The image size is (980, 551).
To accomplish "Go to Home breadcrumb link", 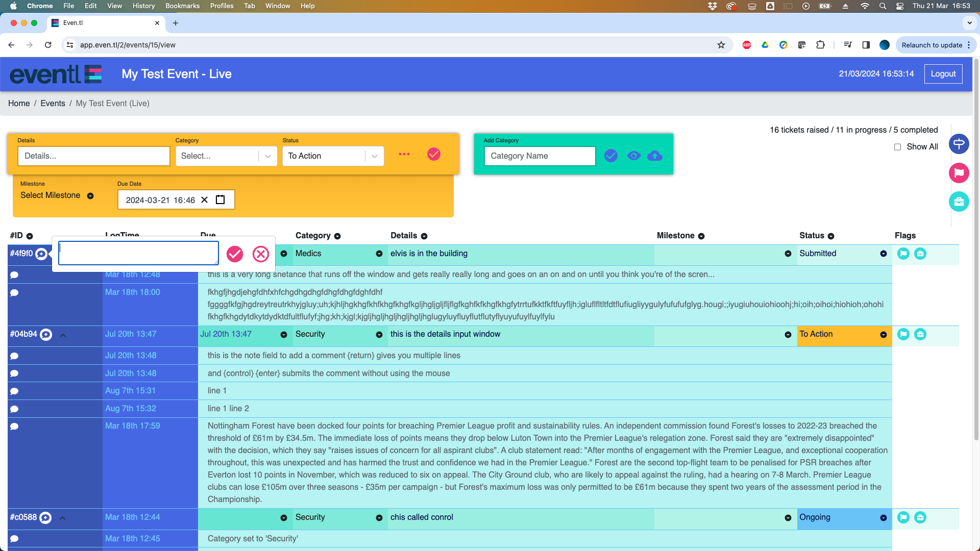I will click(x=19, y=104).
